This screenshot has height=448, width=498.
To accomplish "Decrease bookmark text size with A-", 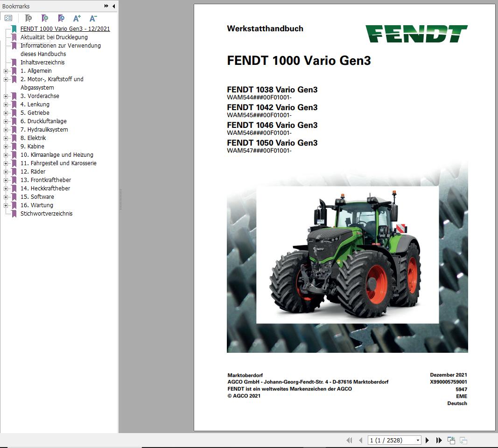I will pos(93,18).
